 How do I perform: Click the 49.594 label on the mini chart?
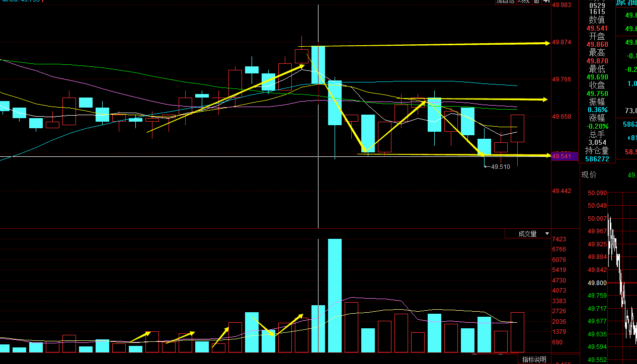pos(597,347)
